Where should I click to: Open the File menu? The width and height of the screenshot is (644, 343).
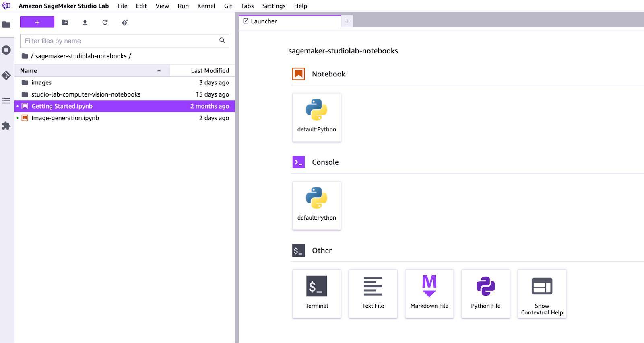pyautogui.click(x=122, y=6)
